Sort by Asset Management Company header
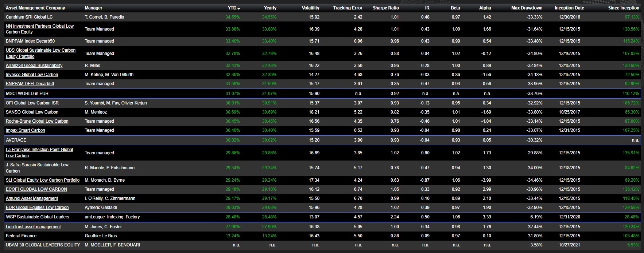The width and height of the screenshot is (644, 253). tap(35, 8)
